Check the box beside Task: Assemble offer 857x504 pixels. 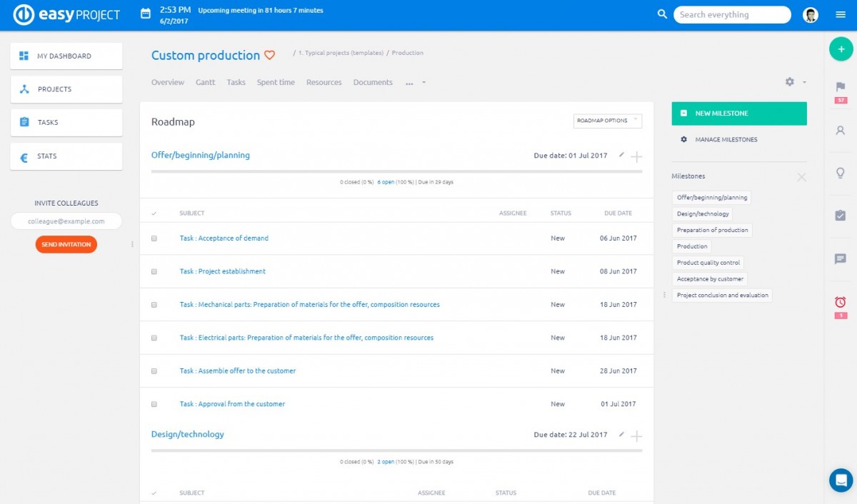154,371
